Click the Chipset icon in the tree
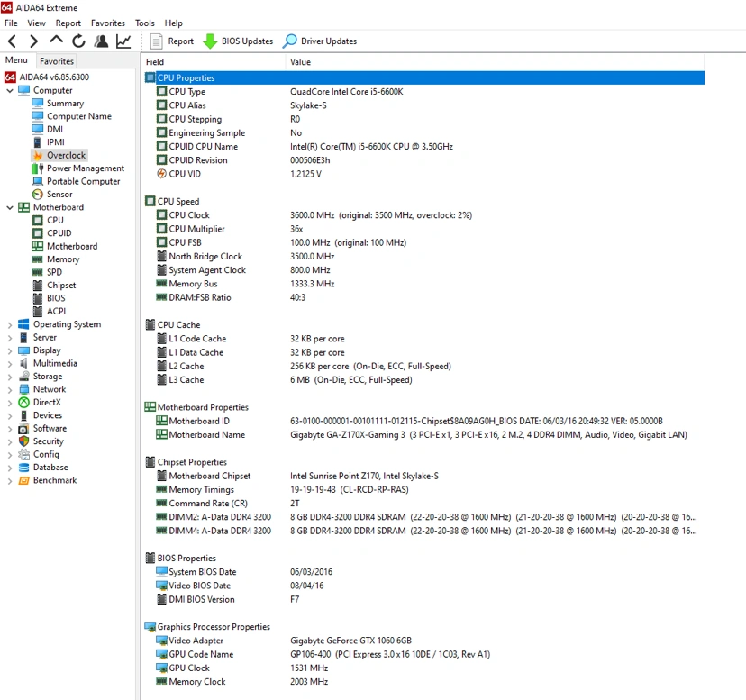The image size is (746, 700). [x=38, y=286]
